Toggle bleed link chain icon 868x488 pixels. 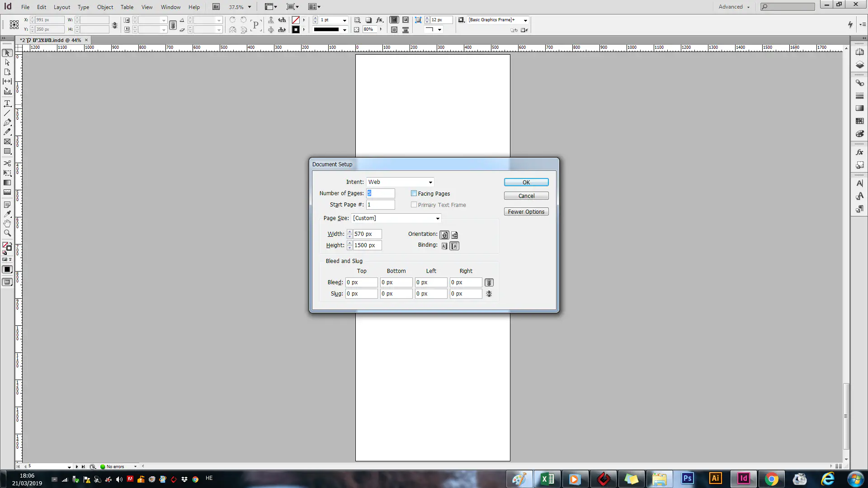pos(489,282)
